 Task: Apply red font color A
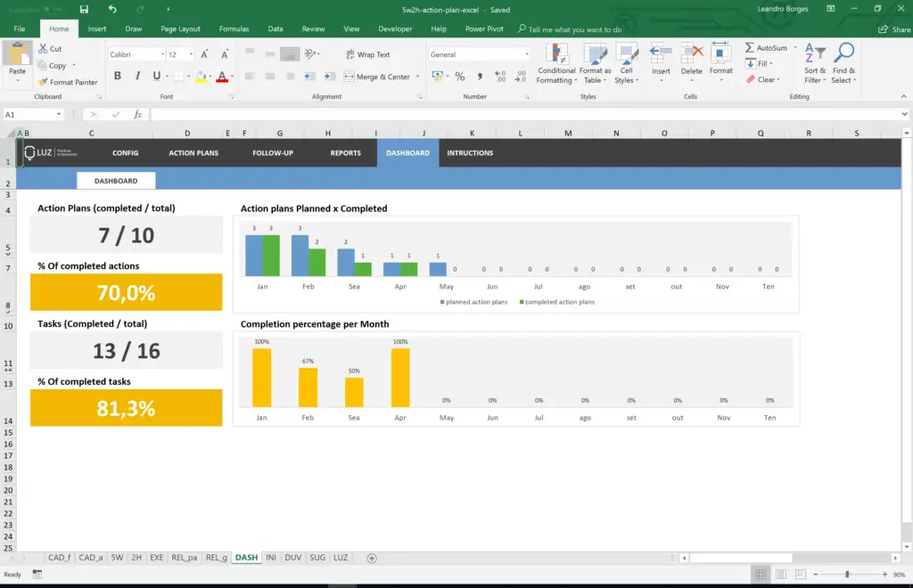point(222,77)
